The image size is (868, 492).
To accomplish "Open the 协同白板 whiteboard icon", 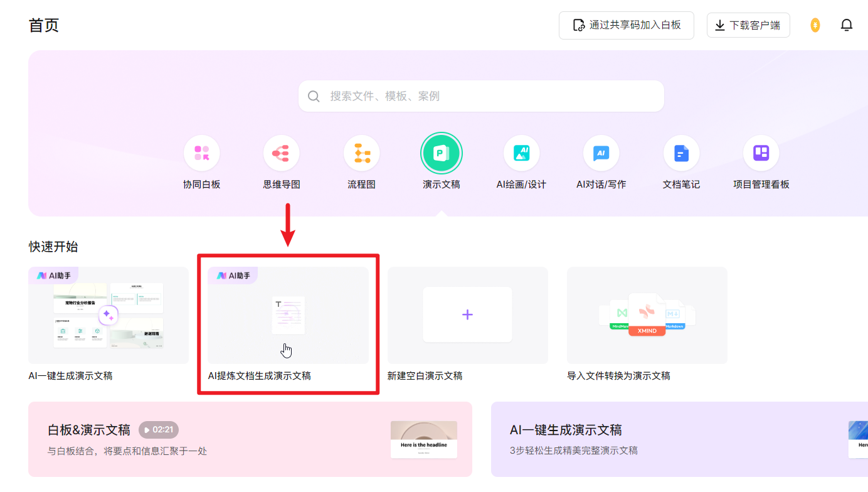I will click(201, 153).
